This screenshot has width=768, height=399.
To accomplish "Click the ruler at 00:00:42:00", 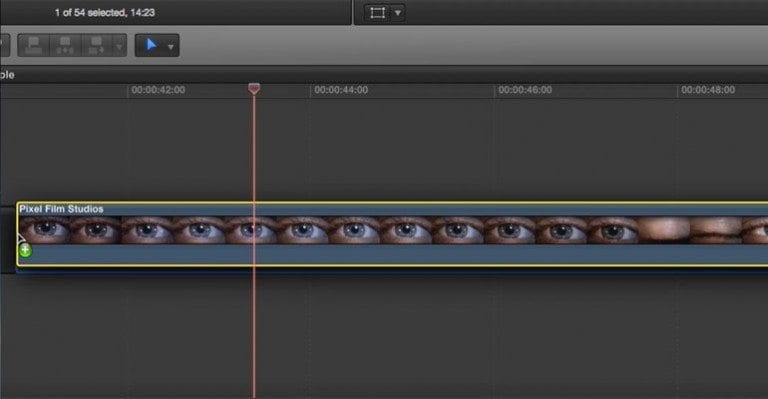I will 158,90.
